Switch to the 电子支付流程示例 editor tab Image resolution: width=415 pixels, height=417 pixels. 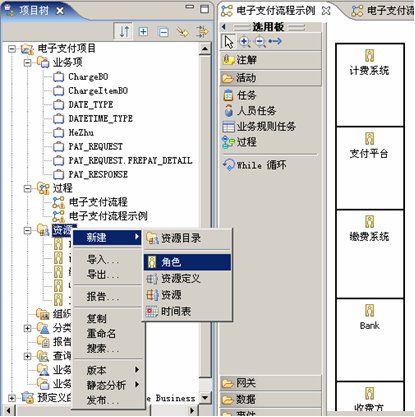coord(275,11)
